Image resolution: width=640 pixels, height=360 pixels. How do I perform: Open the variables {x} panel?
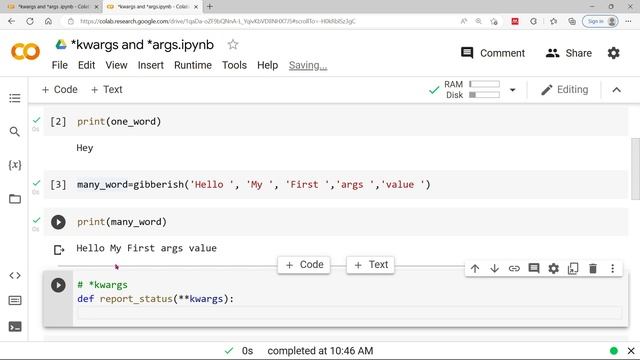click(x=15, y=165)
